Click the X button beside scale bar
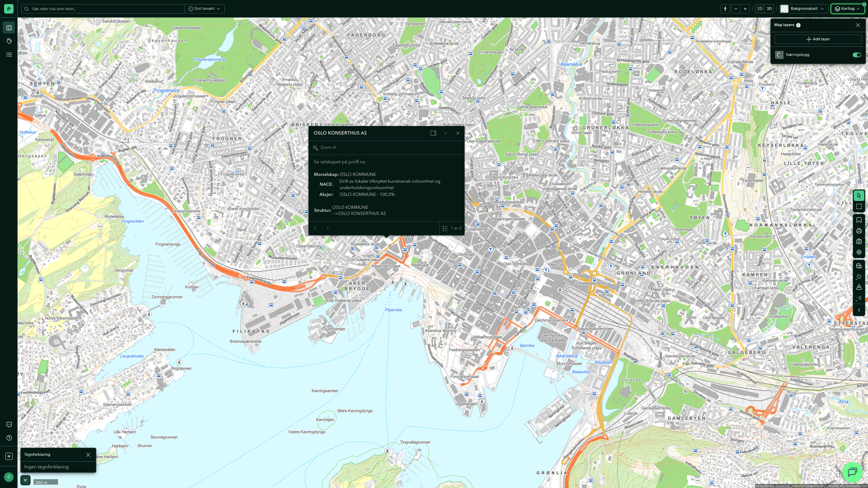 (x=25, y=480)
